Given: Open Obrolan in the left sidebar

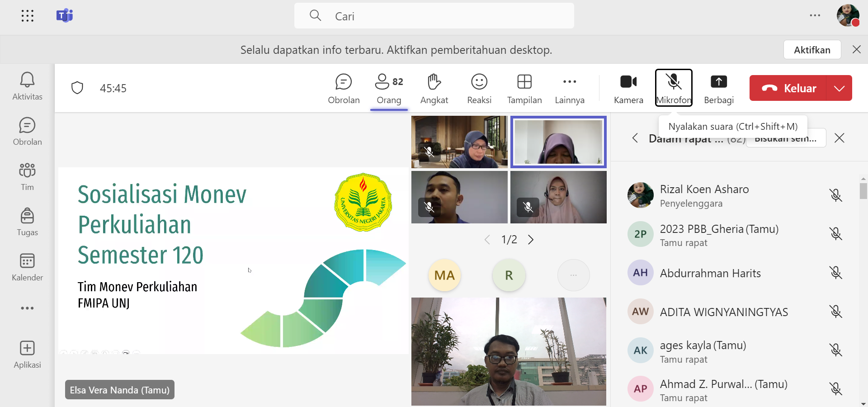Looking at the screenshot, I should point(27,131).
